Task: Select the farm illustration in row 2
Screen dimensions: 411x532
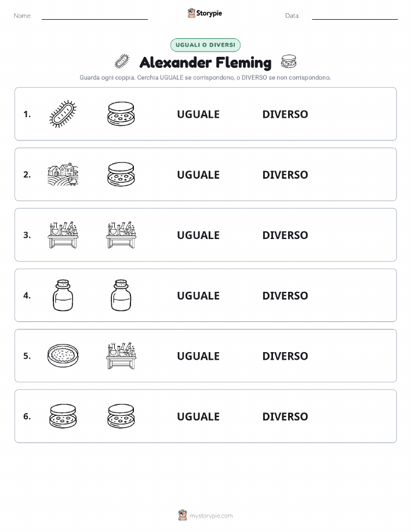Action: (x=63, y=175)
